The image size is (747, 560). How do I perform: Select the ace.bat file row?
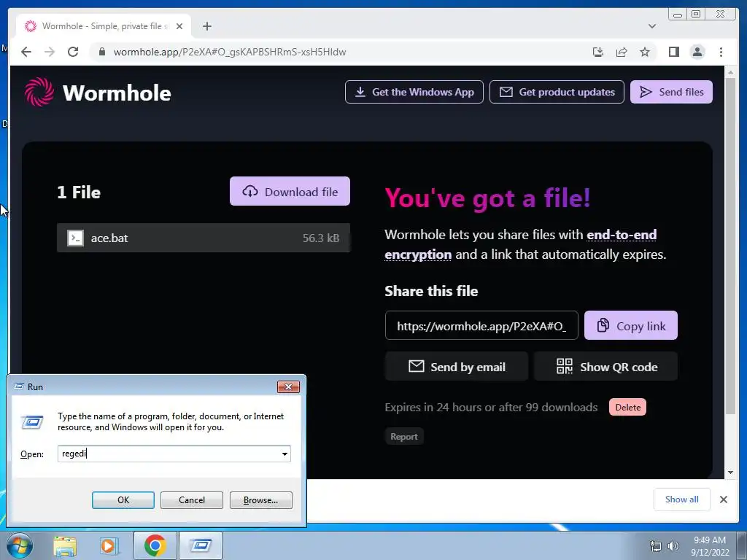point(204,238)
